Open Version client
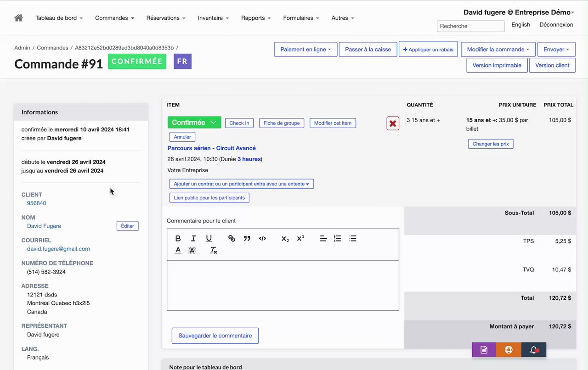Image resolution: width=588 pixels, height=370 pixels. (x=552, y=65)
